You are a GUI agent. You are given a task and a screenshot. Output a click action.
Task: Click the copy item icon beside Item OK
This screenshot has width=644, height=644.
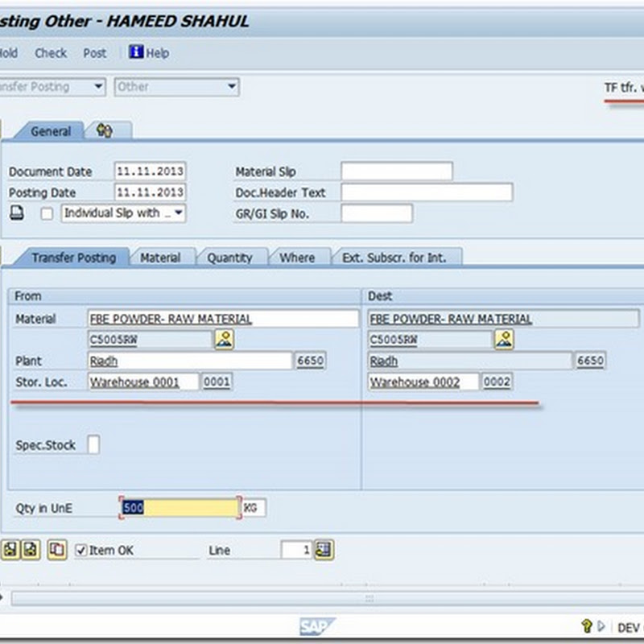click(x=57, y=550)
